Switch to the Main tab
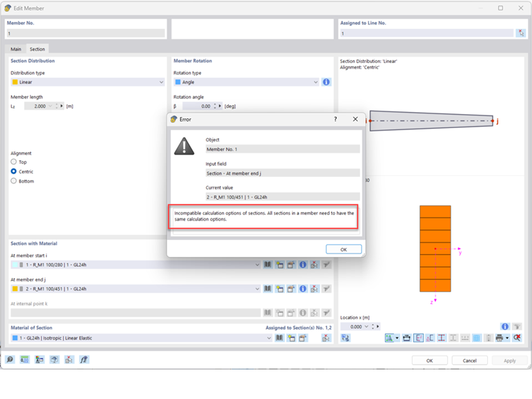The image size is (532, 399). point(15,49)
